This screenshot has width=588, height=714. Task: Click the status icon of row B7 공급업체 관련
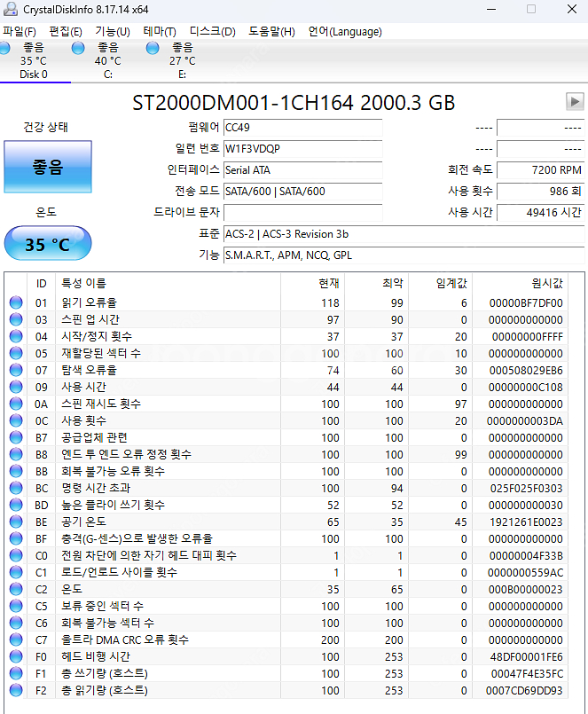(16, 437)
